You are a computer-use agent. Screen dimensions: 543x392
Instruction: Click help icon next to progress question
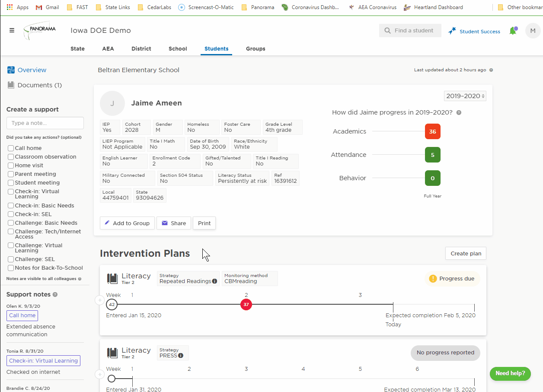point(459,113)
